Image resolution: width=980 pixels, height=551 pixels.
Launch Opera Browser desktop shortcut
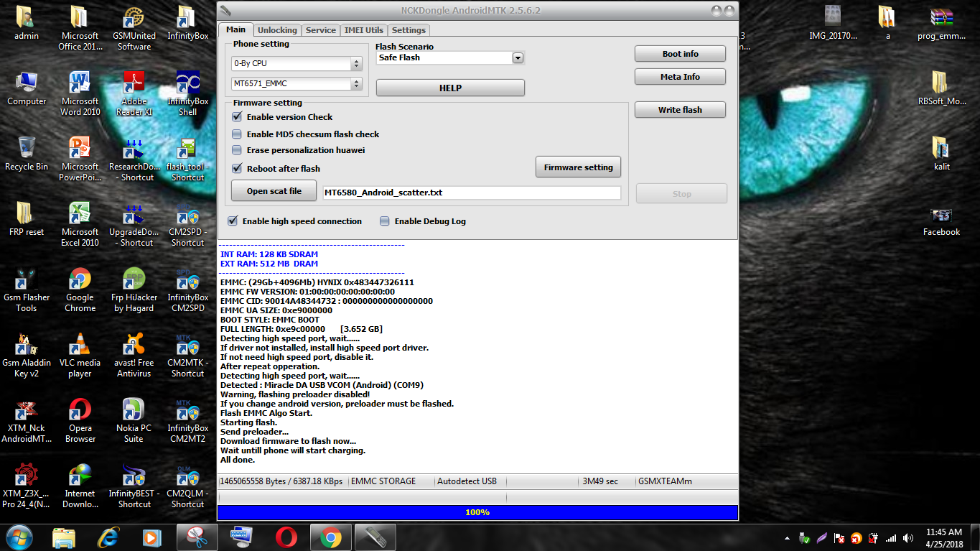(x=80, y=420)
